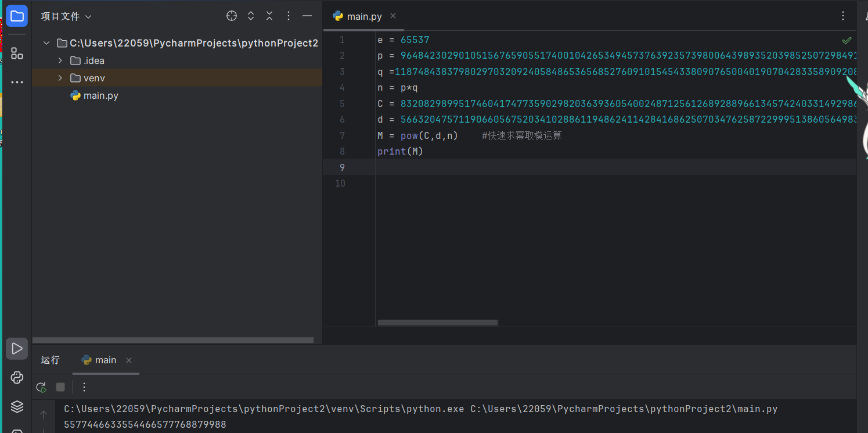Viewport: 868px width, 433px height.
Task: Click the Select Opened File crosshair icon
Action: 232,16
